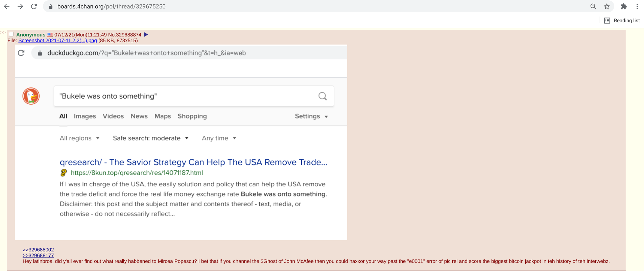Click the embedded duckduckgo.com address bar URL
The height and width of the screenshot is (271, 644).
[146, 53]
